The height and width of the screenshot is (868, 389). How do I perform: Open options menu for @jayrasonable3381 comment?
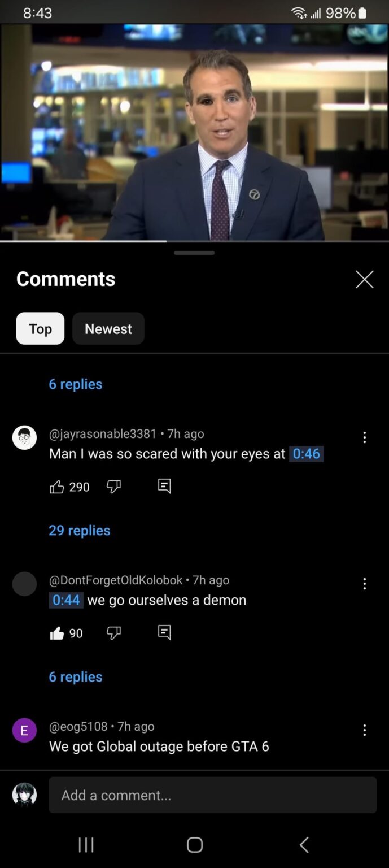pos(365,437)
